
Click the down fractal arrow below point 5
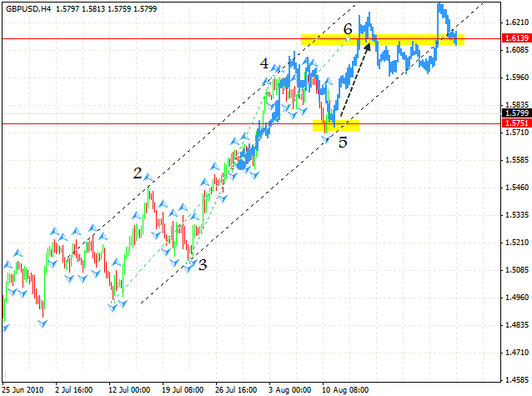tap(326, 138)
